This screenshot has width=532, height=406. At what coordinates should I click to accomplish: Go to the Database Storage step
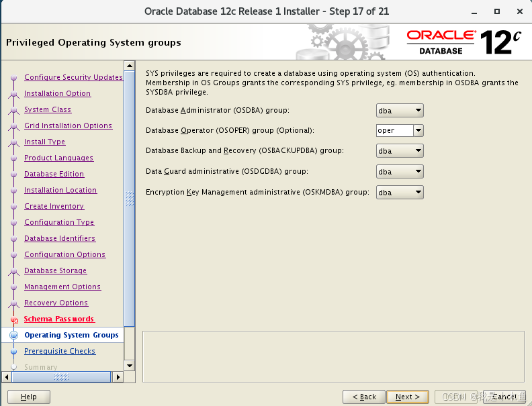pos(55,270)
